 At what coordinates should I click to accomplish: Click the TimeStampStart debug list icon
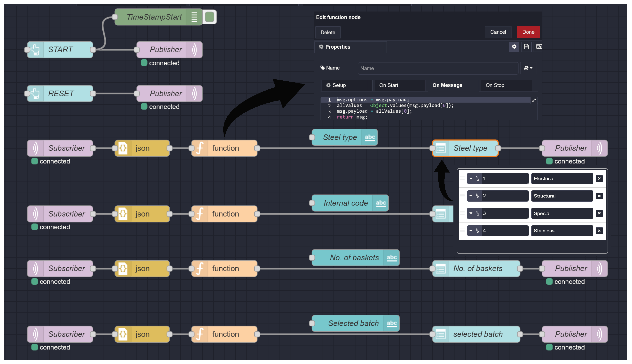click(194, 17)
